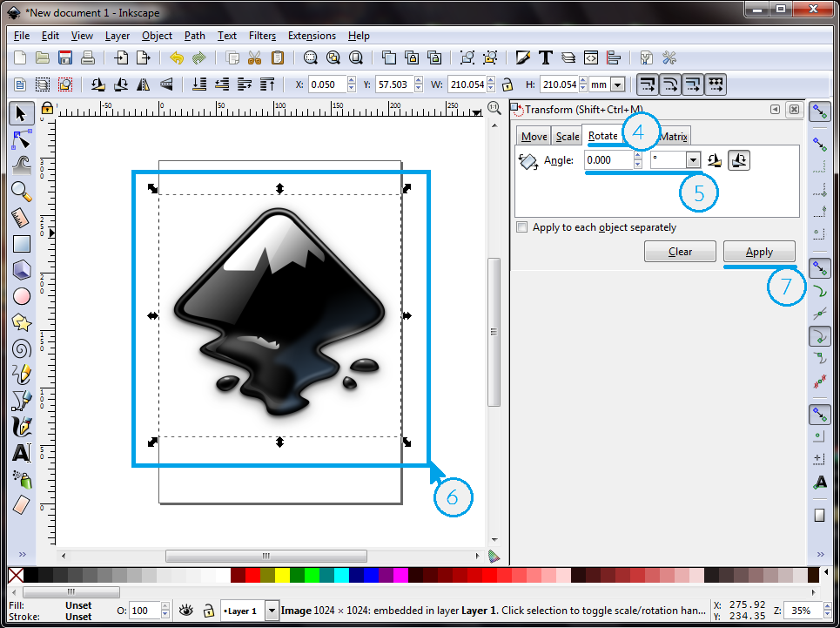
Task: Click the Redo arrow icon
Action: coord(198,57)
